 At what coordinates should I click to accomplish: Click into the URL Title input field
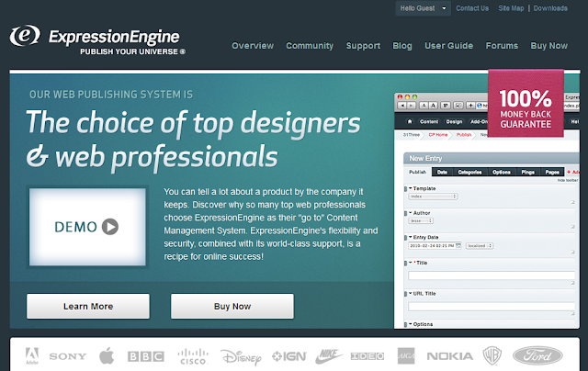(492, 307)
